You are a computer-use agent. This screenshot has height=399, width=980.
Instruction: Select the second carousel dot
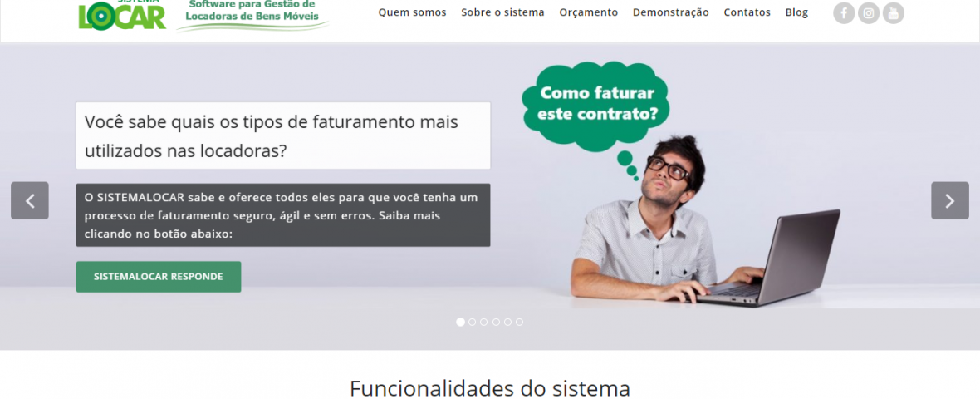click(472, 322)
